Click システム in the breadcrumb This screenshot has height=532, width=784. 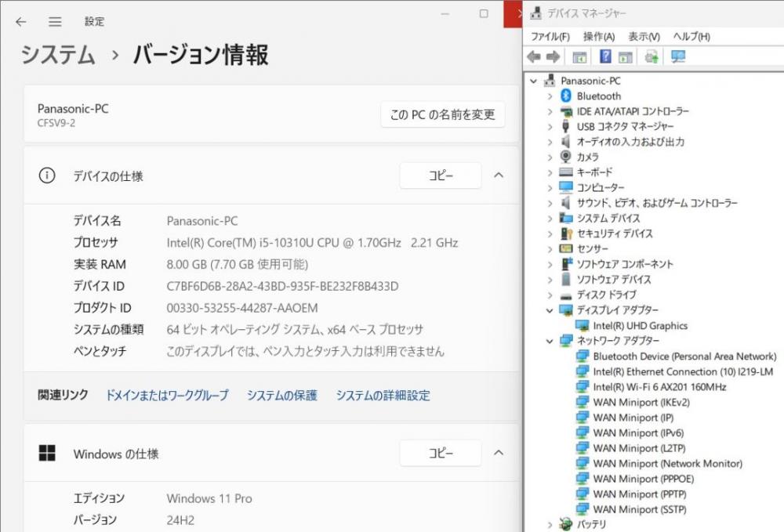click(57, 54)
